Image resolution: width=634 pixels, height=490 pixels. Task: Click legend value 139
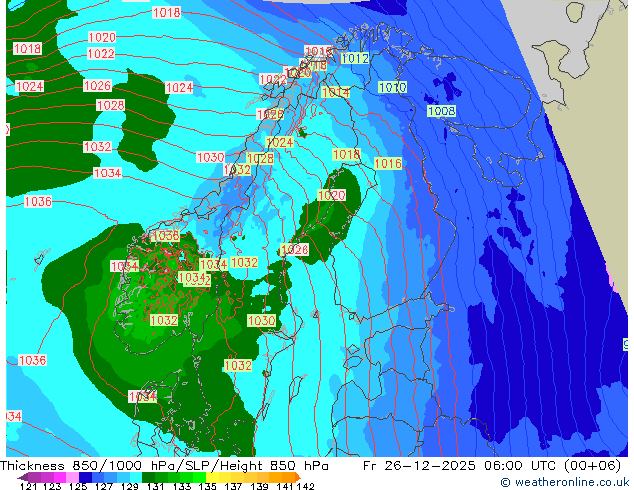tap(259, 486)
